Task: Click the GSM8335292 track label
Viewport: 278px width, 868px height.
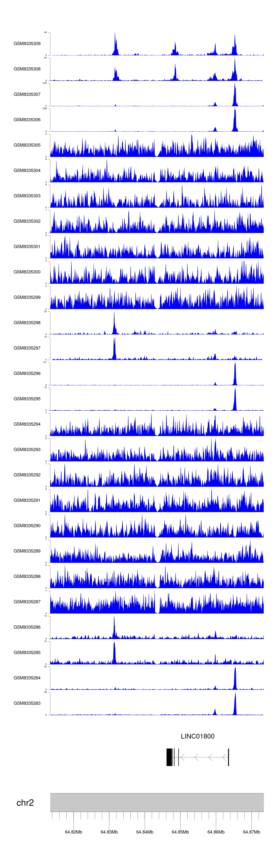Action: [27, 475]
